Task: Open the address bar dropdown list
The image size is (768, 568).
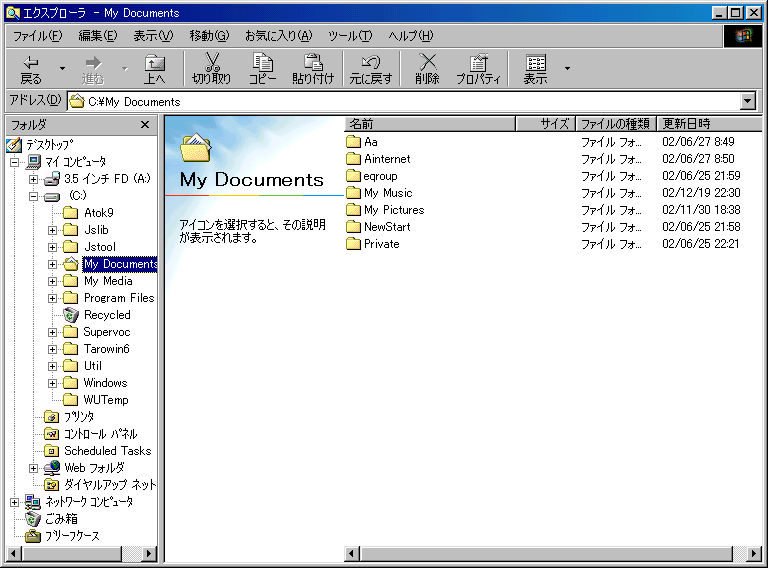Action: pyautogui.click(x=747, y=102)
